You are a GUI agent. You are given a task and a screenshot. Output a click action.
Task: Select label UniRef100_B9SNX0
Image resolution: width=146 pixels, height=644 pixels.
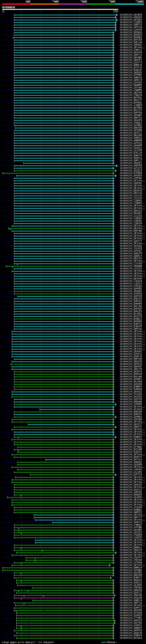[x=131, y=32]
